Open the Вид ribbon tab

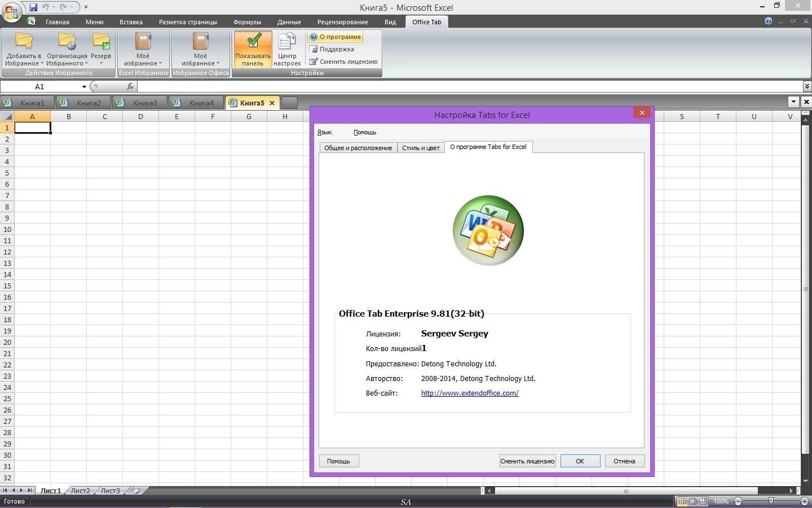click(390, 22)
